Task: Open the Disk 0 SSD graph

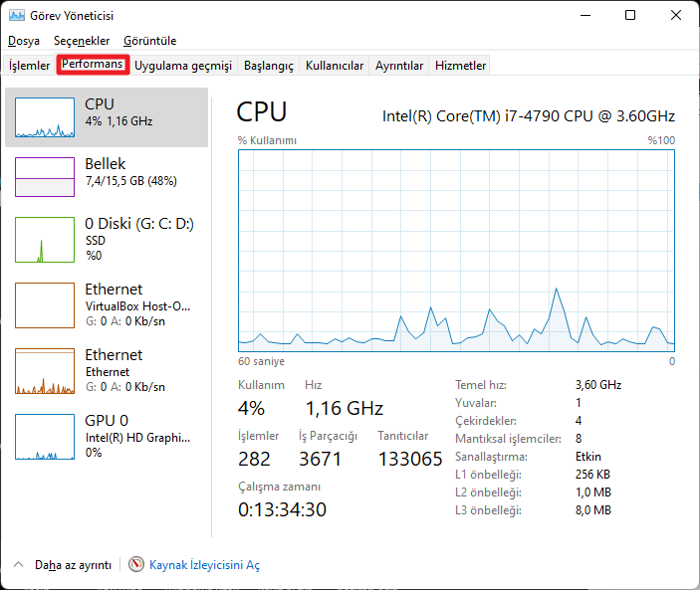Action: coord(45,240)
